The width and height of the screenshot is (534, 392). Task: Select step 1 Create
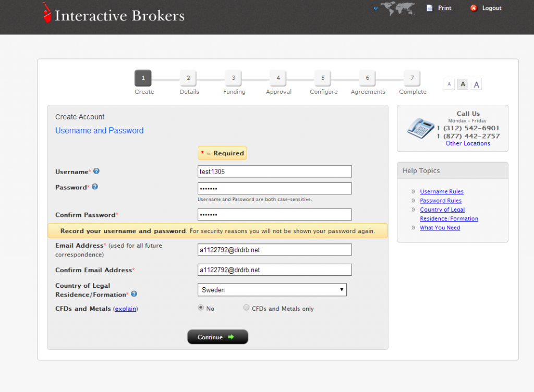tap(143, 78)
